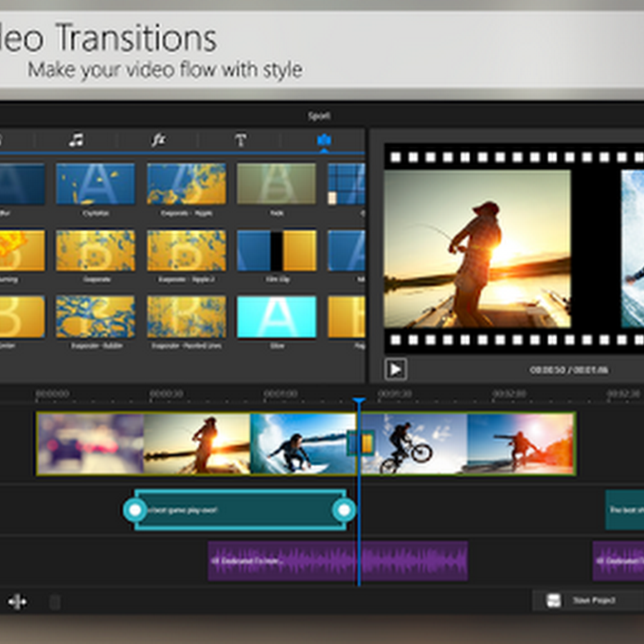644x644 pixels.
Task: Choose the Evaporate - Painted Lines transition thumbnail
Action: tap(186, 317)
